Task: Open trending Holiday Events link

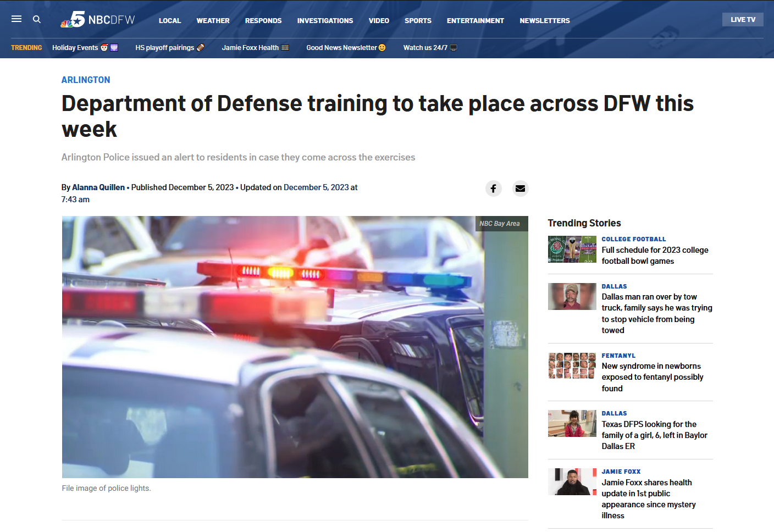Action: pos(85,48)
